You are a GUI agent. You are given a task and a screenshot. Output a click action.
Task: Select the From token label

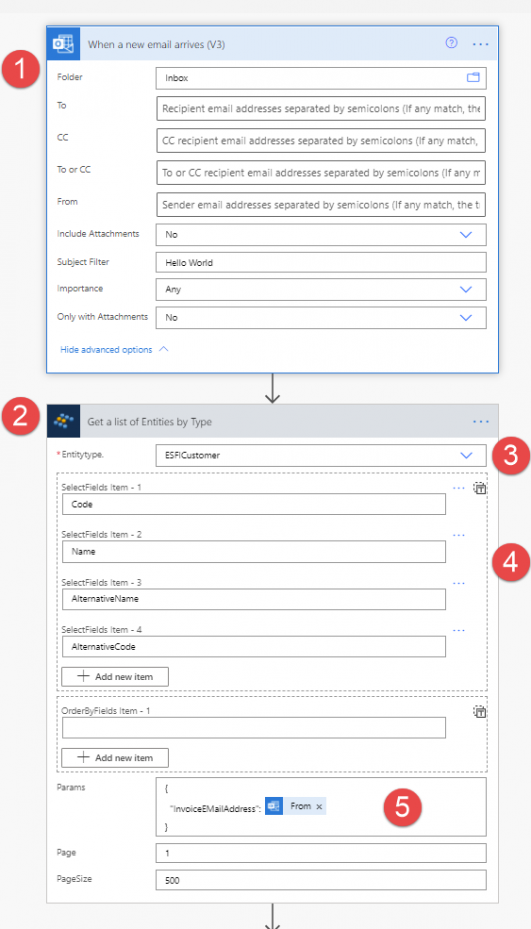(300, 806)
